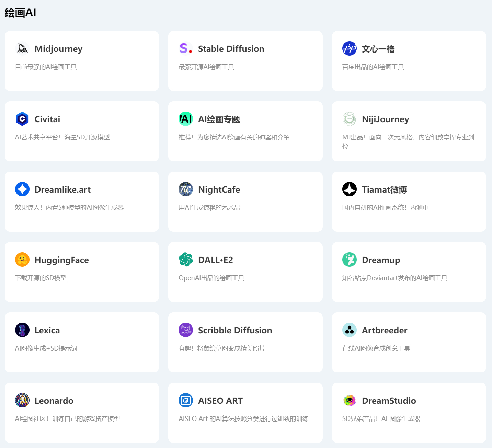The height and width of the screenshot is (448, 492).
Task: Click the description AI图像生成+SD提示词
Action: pos(46,348)
